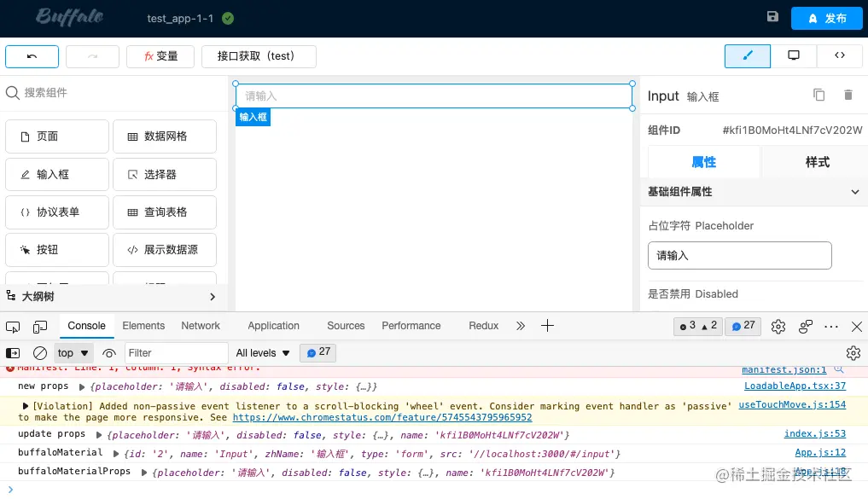The height and width of the screenshot is (499, 868).
Task: Collapse the 基础组件属性 section
Action: pos(854,192)
